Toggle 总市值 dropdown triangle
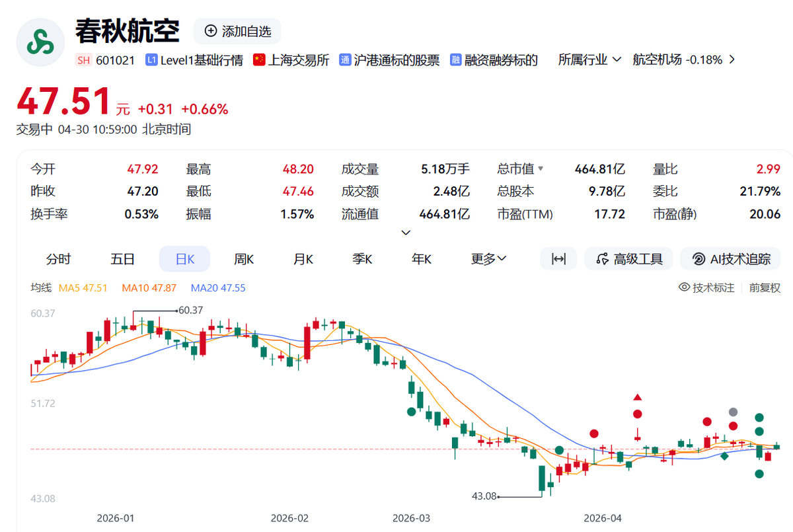The height and width of the screenshot is (532, 793). [541, 169]
